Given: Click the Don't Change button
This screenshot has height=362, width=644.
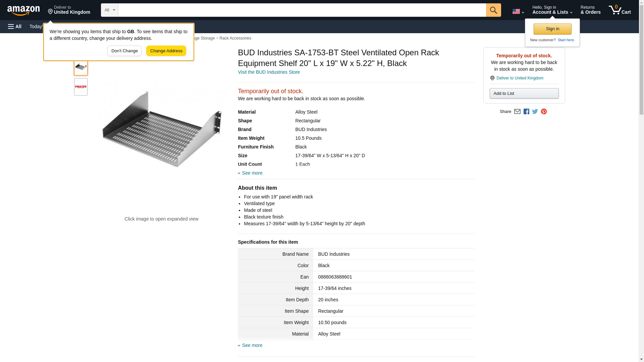Looking at the screenshot, I should click(x=124, y=51).
